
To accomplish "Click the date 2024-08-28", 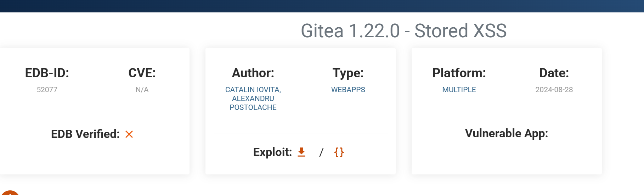I will 554,90.
